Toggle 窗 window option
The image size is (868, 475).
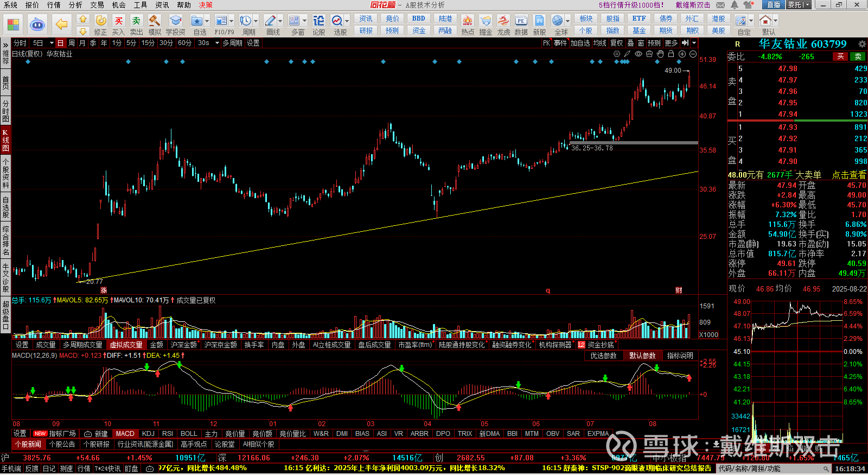(x=641, y=43)
